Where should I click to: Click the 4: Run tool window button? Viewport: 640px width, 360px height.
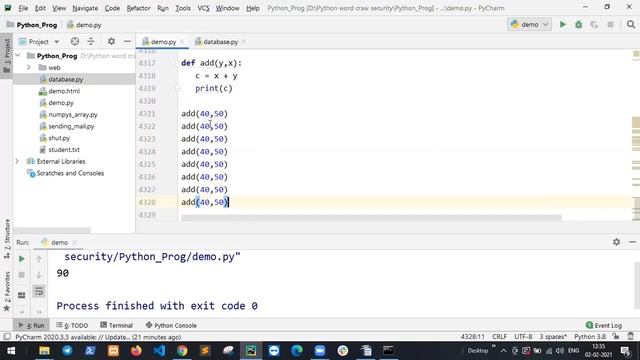31,325
